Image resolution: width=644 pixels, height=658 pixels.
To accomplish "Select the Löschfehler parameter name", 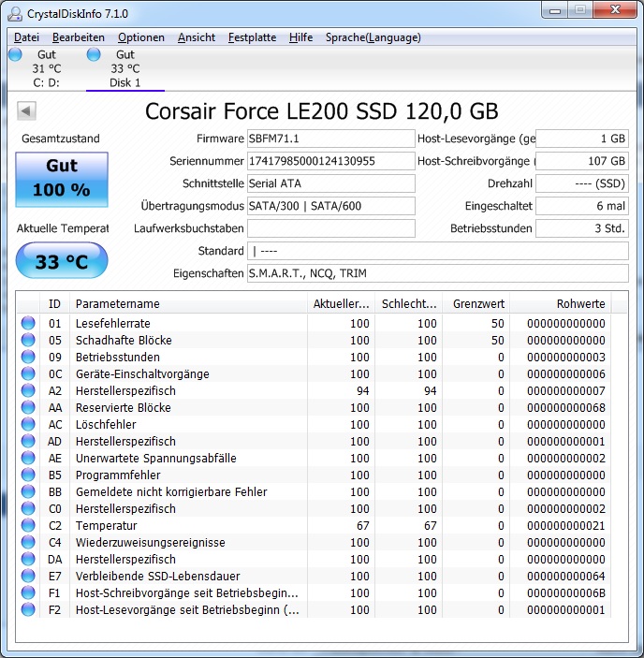I will coord(106,424).
